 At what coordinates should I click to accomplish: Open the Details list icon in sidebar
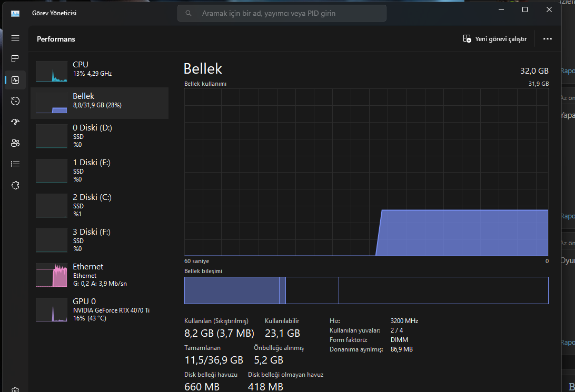pyautogui.click(x=15, y=164)
